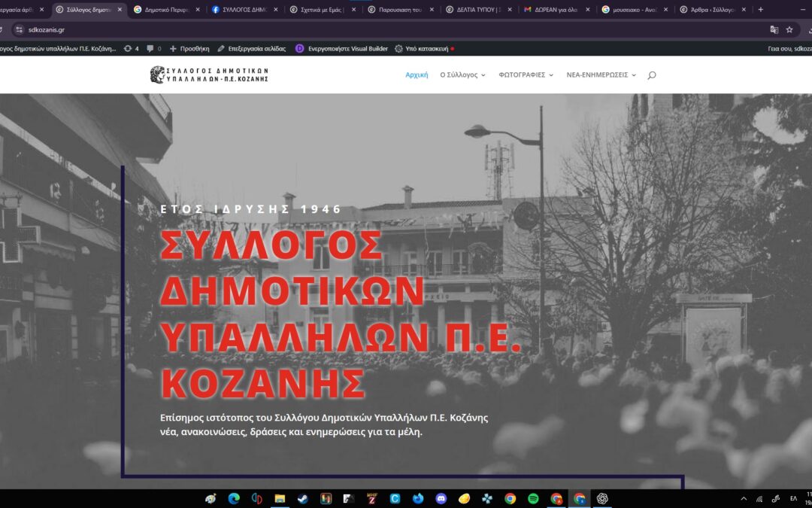Open the site search magnifier icon
The width and height of the screenshot is (812, 508).
coord(651,75)
